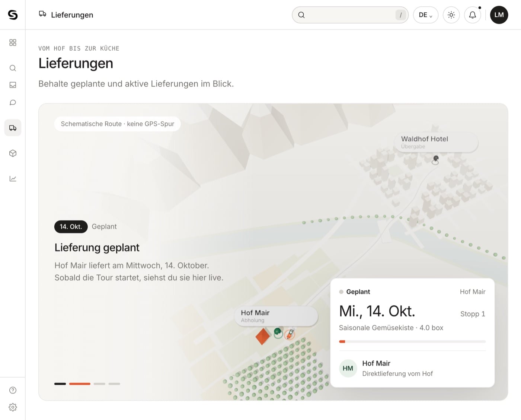This screenshot has height=420, width=521.
Task: Open the analytics chart icon in sidebar
Action: pos(13,179)
